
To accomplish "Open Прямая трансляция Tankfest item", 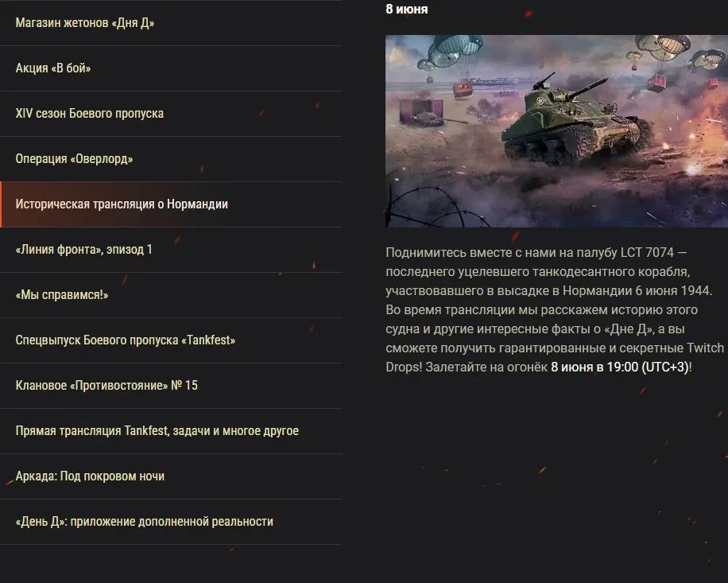I will click(171, 431).
